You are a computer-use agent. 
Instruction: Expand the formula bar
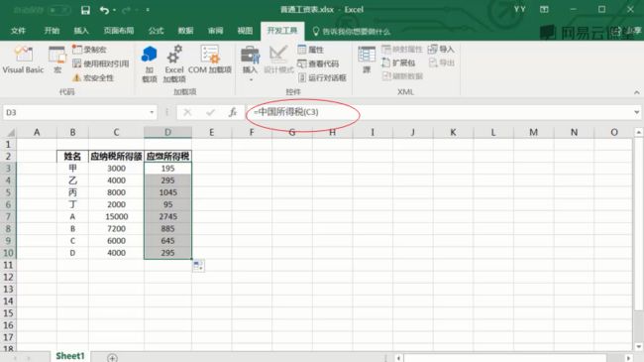point(636,112)
